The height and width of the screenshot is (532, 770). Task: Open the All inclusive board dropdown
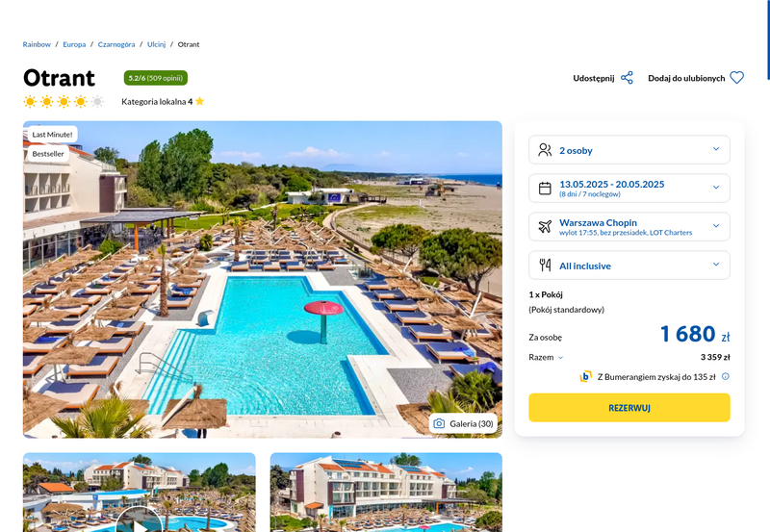point(629,265)
